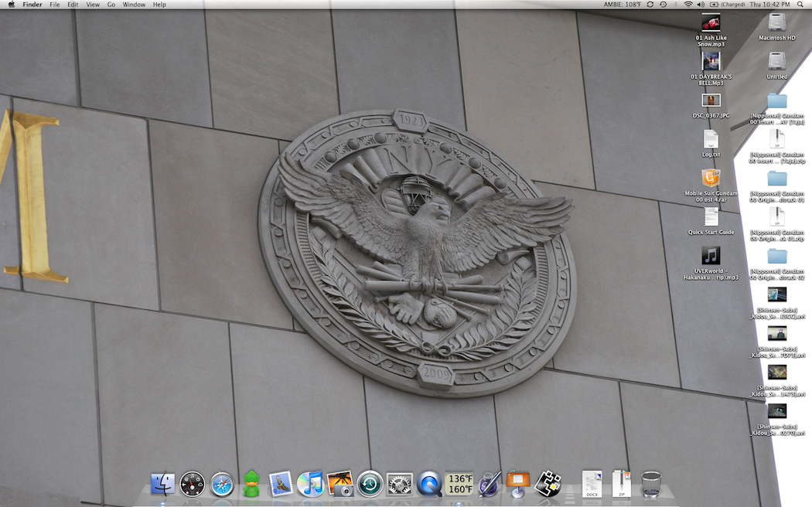Open the Help menu
Screen dimensions: 812x507
pyautogui.click(x=159, y=4)
